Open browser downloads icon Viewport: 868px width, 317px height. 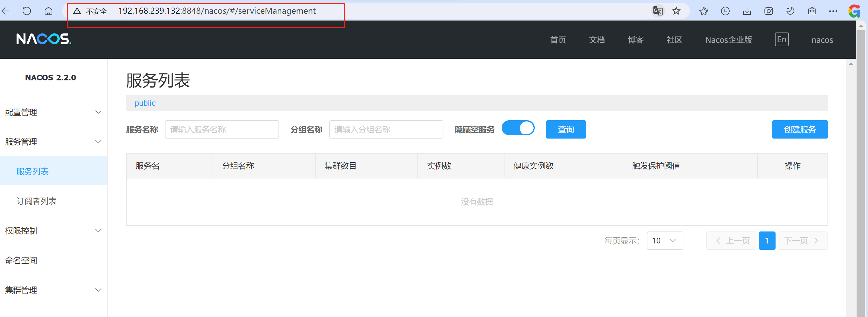point(747,11)
